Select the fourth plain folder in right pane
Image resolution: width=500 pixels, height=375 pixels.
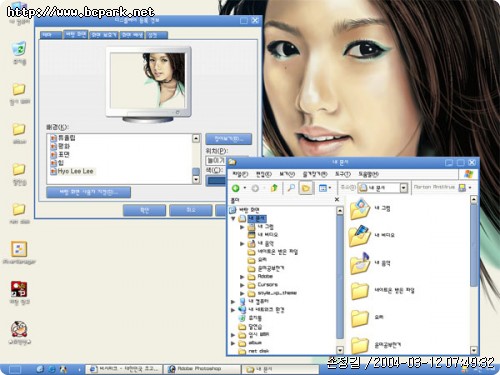click(360, 291)
